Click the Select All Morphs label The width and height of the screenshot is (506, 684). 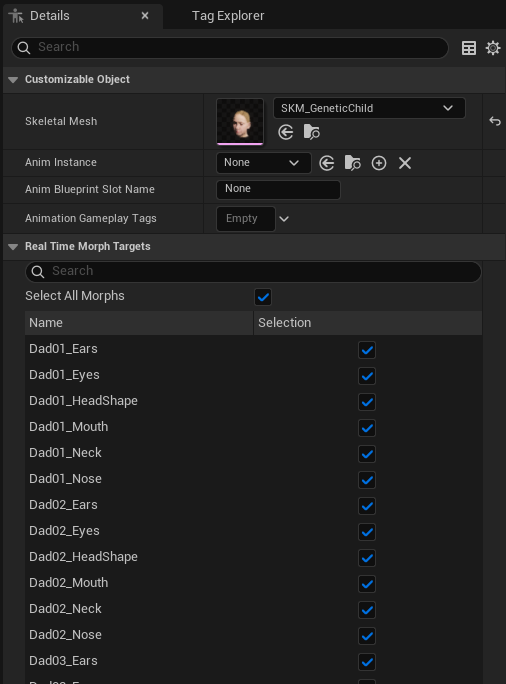coord(75,296)
